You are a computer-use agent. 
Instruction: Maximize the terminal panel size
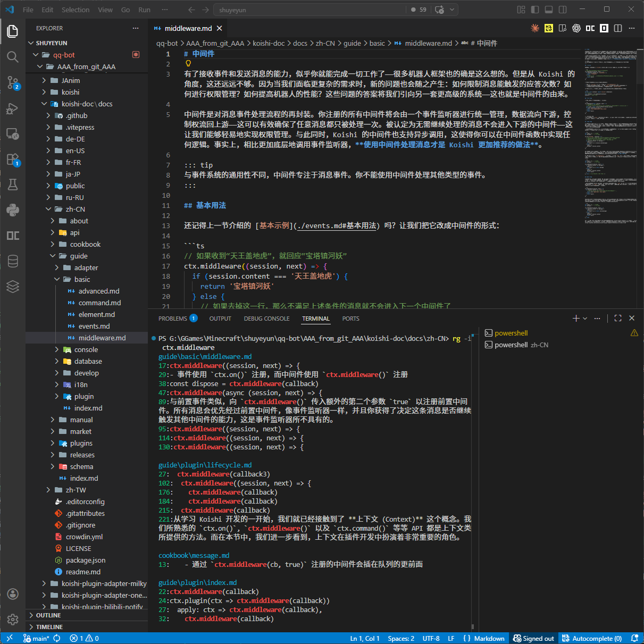pos(618,318)
